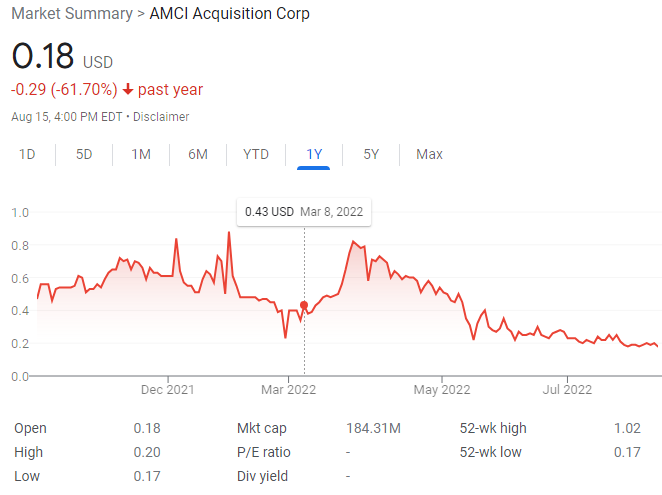Screen dimensions: 662x495
Task: Show the Max time range
Action: point(429,154)
